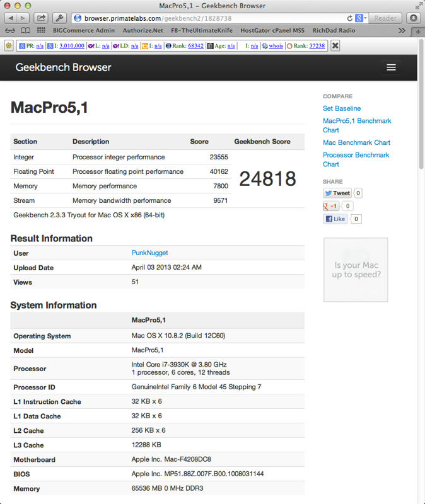Show bookmarks with the open book icon
This screenshot has height=504, width=425.
tap(26, 30)
